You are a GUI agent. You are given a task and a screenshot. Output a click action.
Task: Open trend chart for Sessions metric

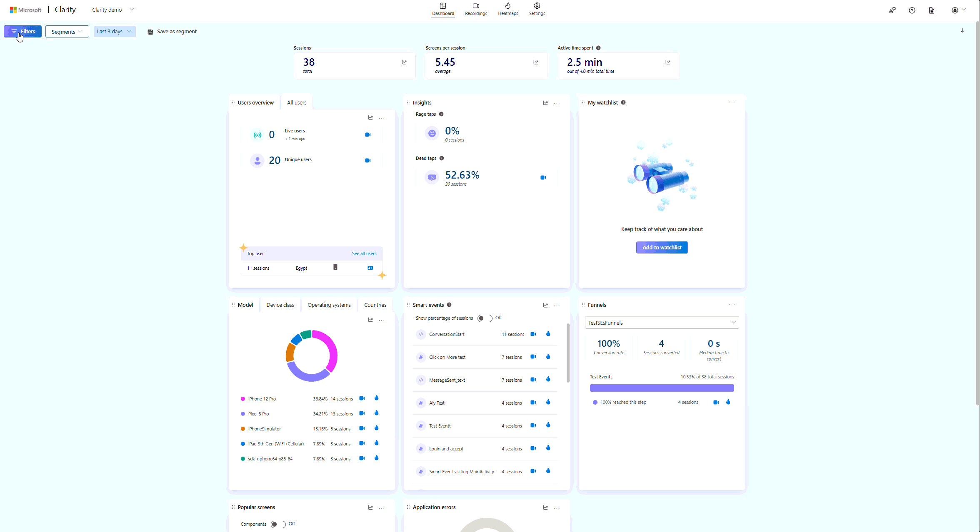pos(404,62)
